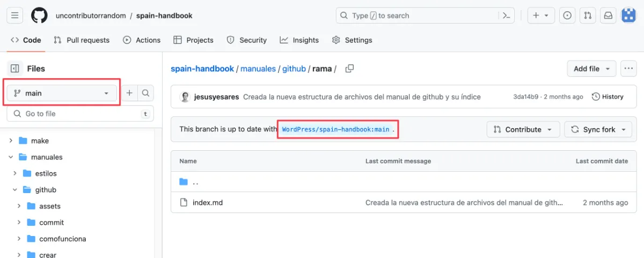The width and height of the screenshot is (644, 258).
Task: Focus the Go to file field
Action: point(80,114)
